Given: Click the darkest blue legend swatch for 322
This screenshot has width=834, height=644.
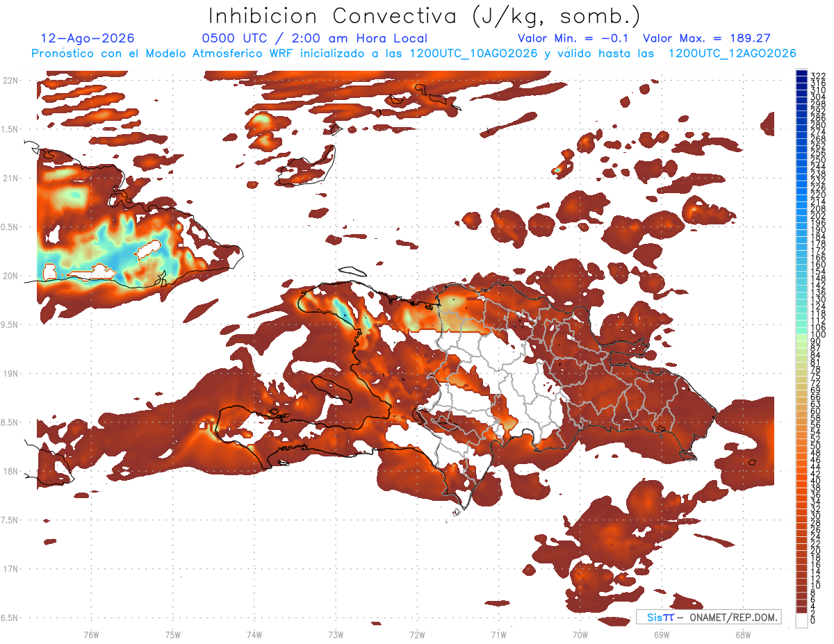Looking at the screenshot, I should pos(801,74).
